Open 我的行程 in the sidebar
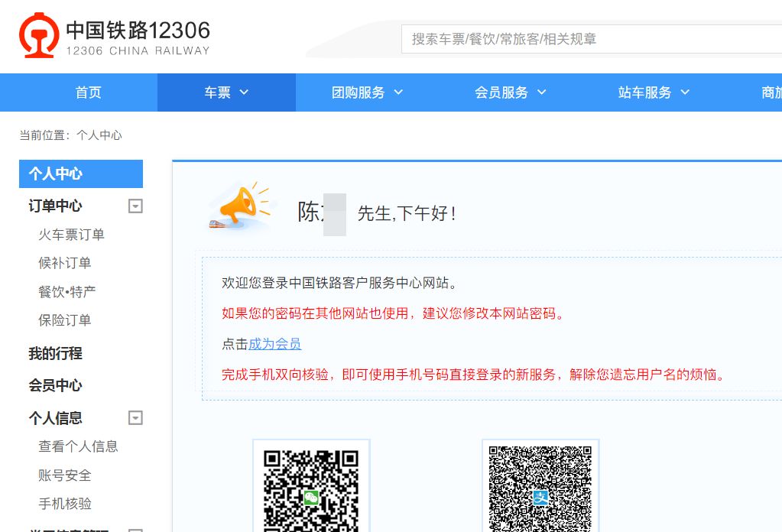The image size is (782, 532). pyautogui.click(x=56, y=354)
